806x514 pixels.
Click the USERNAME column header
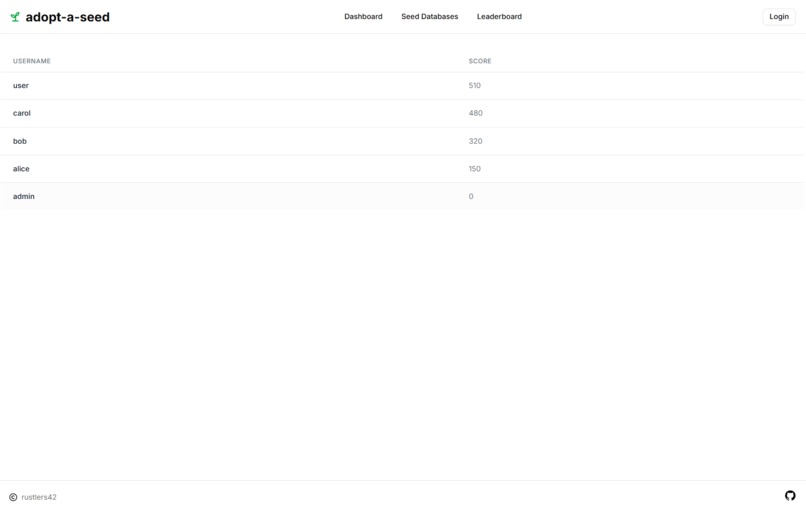tap(32, 61)
